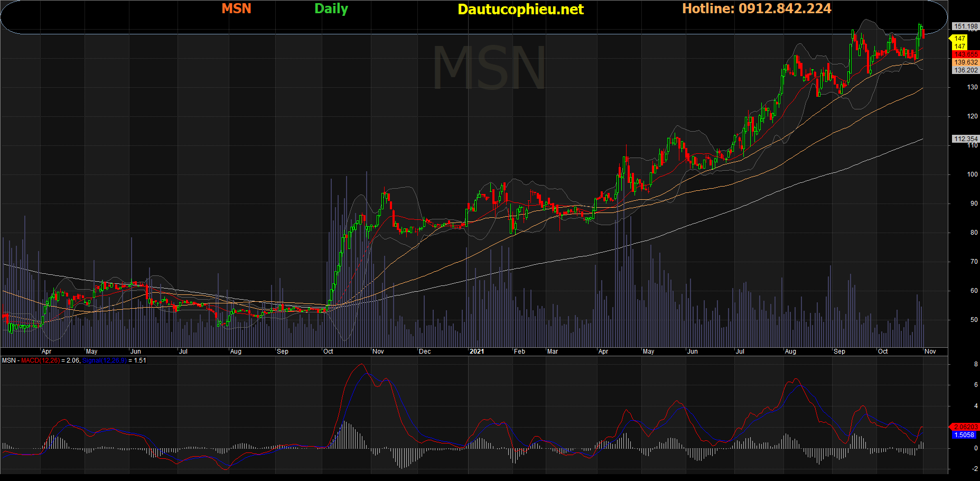
Task: Click the large MSN watermark on chart
Action: point(490,68)
